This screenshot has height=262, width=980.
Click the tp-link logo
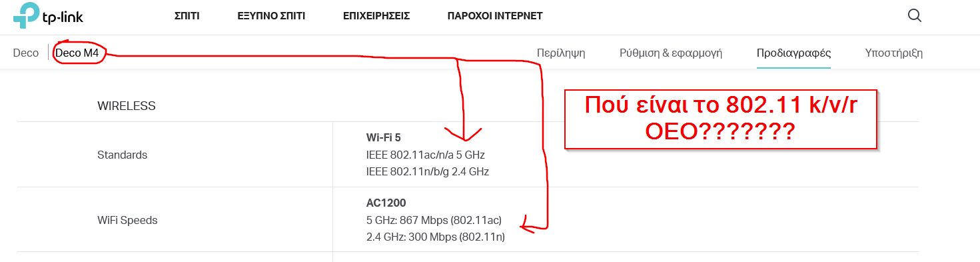coord(48,16)
